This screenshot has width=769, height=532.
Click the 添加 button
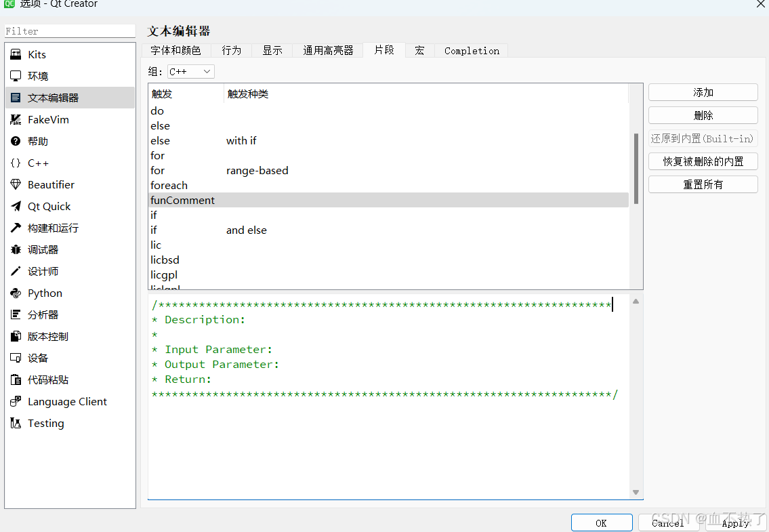[x=703, y=92]
